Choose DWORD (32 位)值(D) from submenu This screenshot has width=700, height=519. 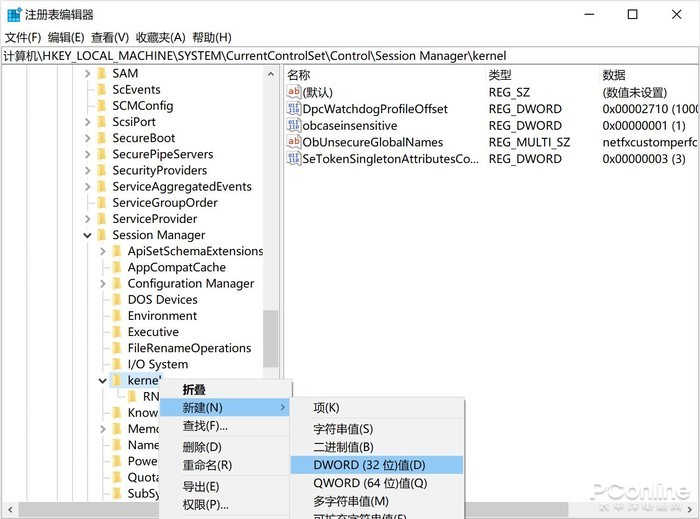click(376, 465)
